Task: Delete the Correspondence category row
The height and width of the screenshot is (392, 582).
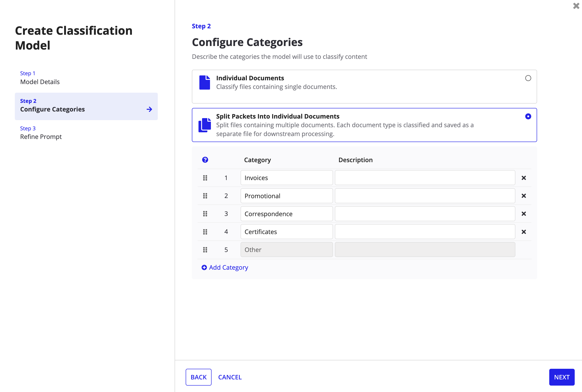Action: point(524,214)
